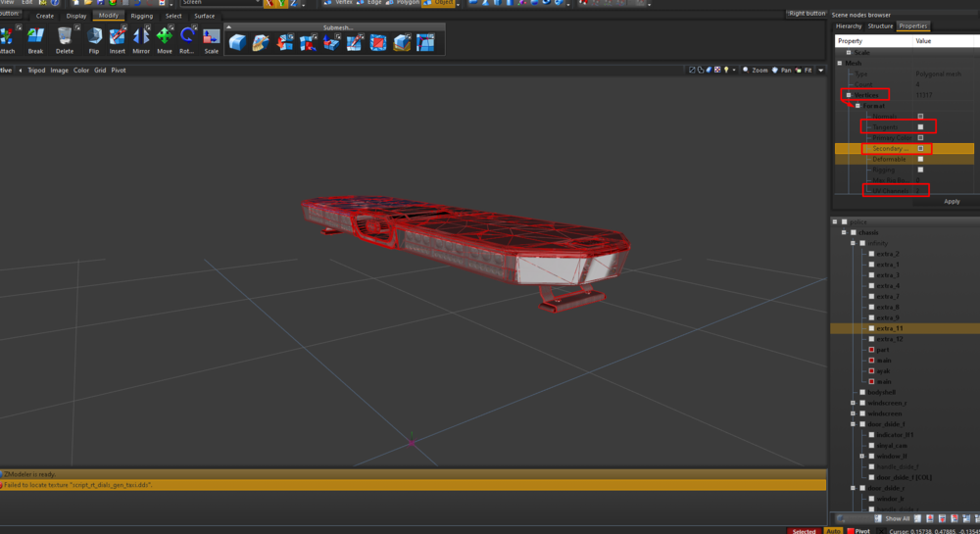This screenshot has height=534, width=980.
Task: Click the Delete trash bin tool
Action: pyautogui.click(x=65, y=37)
